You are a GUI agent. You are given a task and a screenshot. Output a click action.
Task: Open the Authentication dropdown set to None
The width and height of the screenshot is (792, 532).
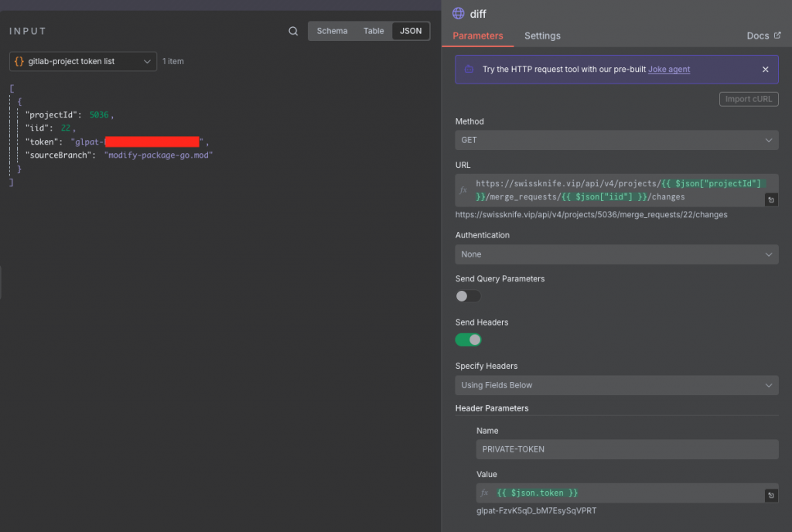616,254
